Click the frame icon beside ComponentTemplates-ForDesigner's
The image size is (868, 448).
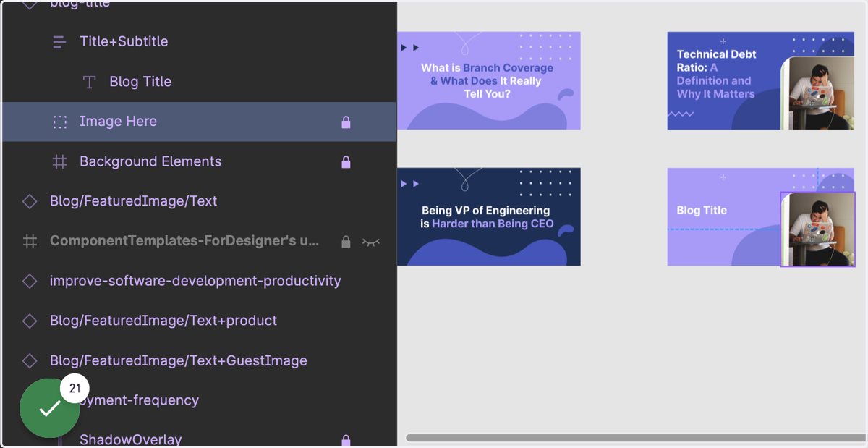(x=30, y=241)
